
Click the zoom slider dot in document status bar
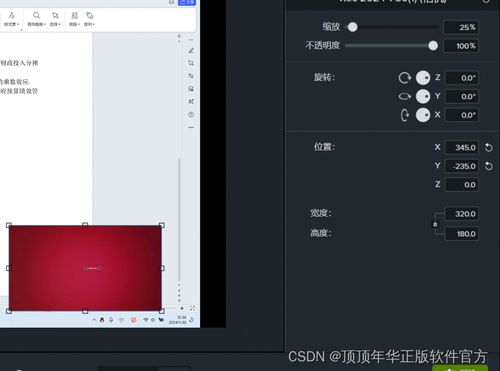[x=182, y=308]
